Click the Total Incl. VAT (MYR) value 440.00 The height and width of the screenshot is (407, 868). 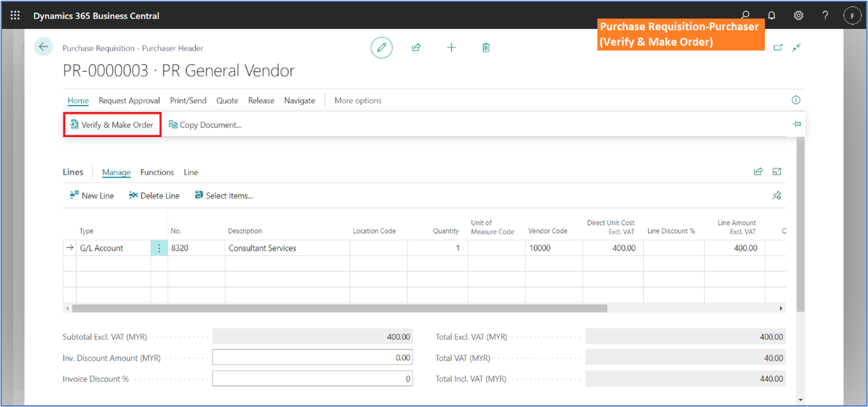click(x=685, y=379)
